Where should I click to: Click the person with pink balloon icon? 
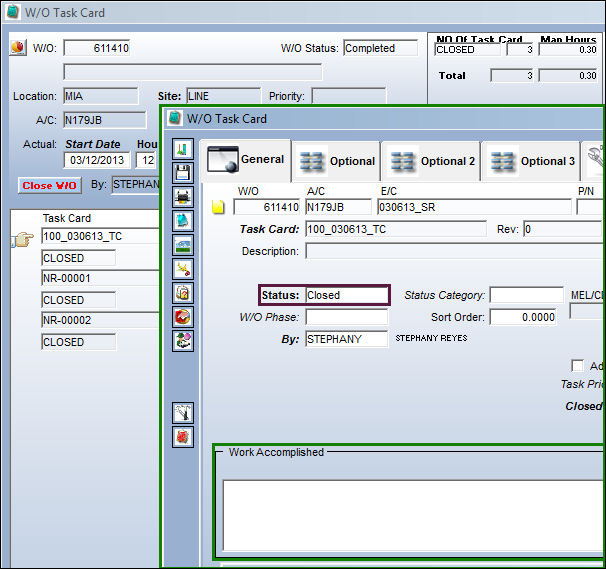[183, 341]
